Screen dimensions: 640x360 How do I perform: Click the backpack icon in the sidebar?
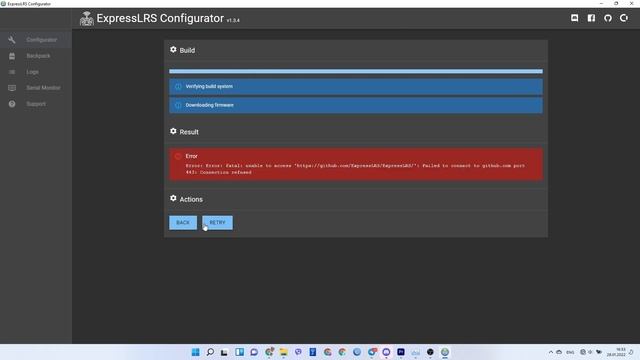pyautogui.click(x=12, y=56)
